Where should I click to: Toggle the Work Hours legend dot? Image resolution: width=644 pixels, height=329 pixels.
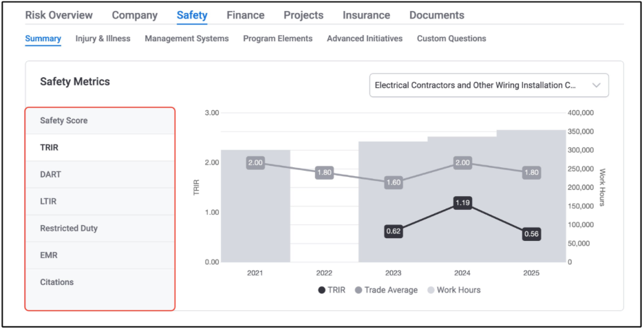tap(431, 290)
